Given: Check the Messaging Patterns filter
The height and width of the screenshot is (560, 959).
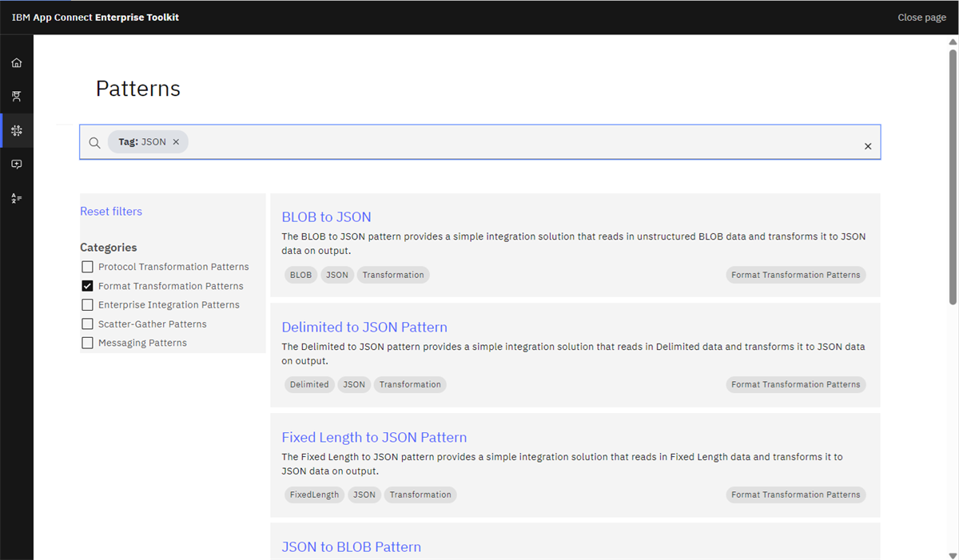Looking at the screenshot, I should [88, 342].
